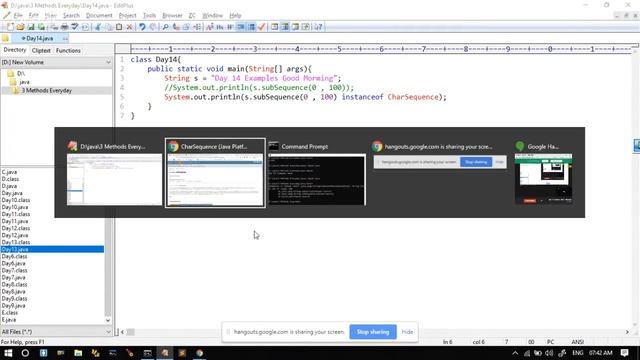The image size is (640, 360).
Task: Click the Copy toolbar icon
Action: click(109, 27)
